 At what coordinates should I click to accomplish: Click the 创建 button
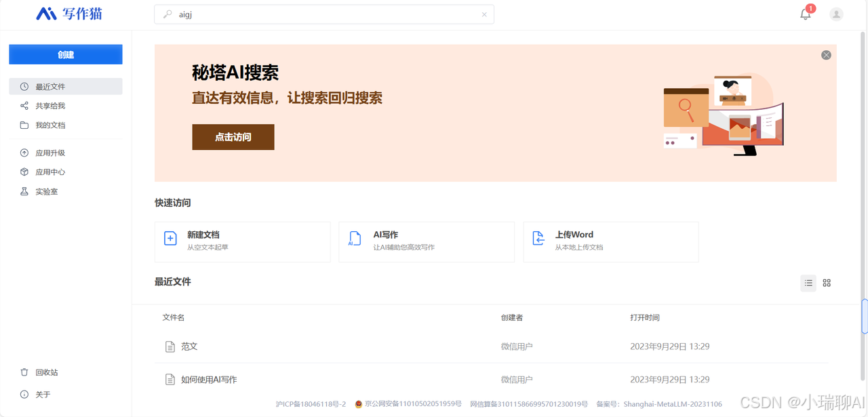pos(66,54)
